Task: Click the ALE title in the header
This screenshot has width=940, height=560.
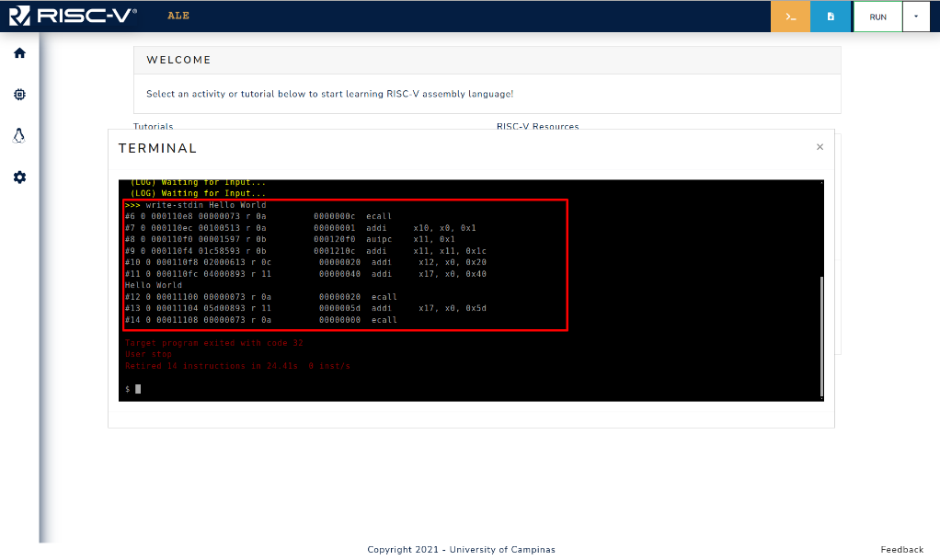Action: [x=178, y=16]
